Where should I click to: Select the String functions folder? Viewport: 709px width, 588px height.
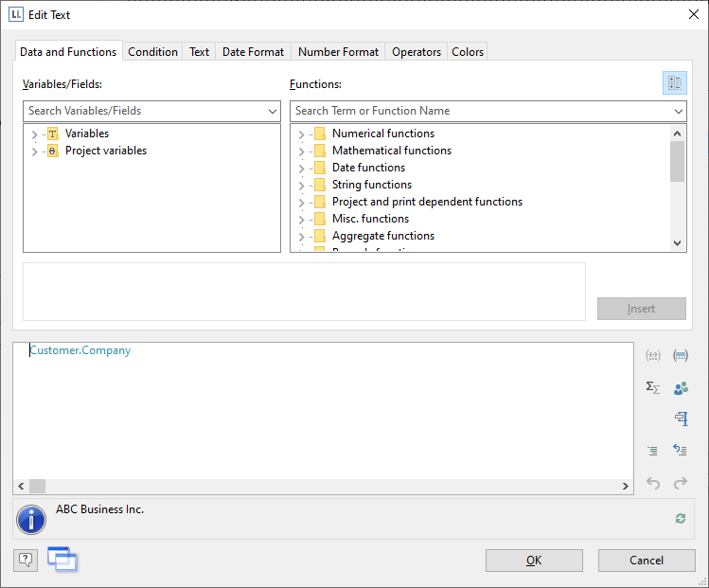coord(371,185)
